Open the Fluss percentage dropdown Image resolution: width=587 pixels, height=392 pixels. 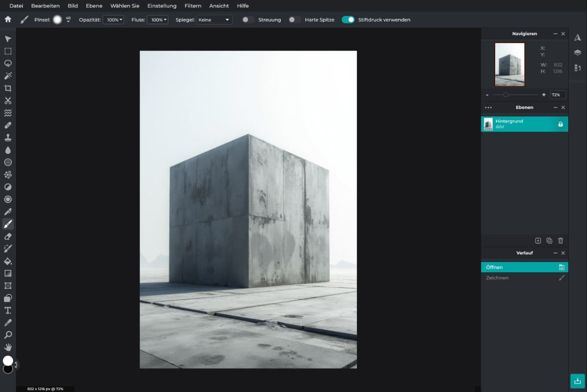tap(157, 20)
